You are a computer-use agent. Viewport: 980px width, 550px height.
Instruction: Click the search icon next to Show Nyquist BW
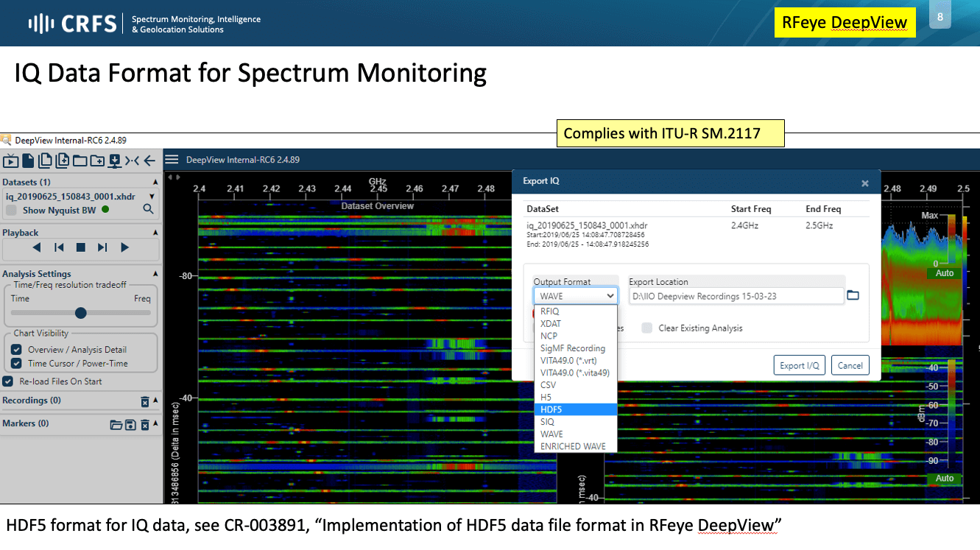(x=147, y=208)
